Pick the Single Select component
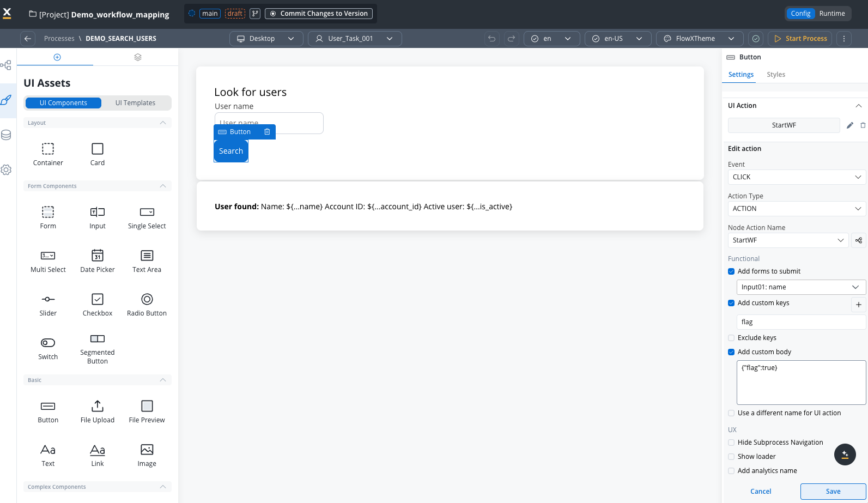Image resolution: width=868 pixels, height=503 pixels. tap(147, 217)
